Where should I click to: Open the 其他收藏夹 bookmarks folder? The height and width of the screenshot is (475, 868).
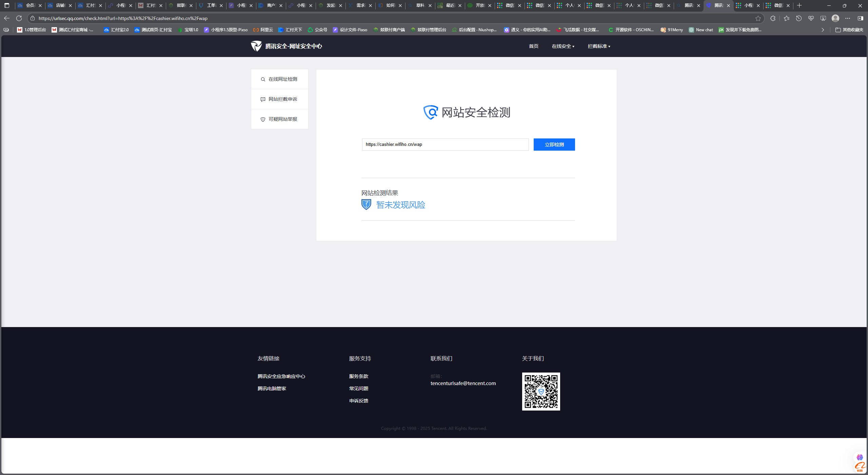849,30
